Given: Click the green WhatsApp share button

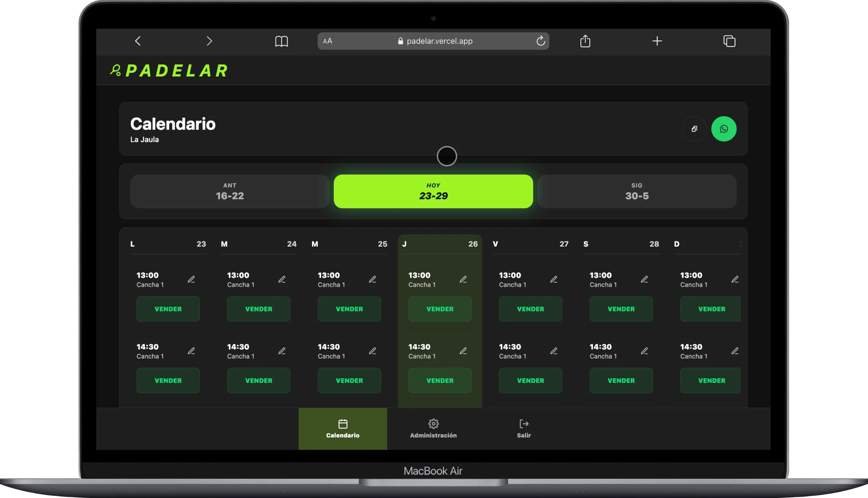Looking at the screenshot, I should tap(724, 129).
